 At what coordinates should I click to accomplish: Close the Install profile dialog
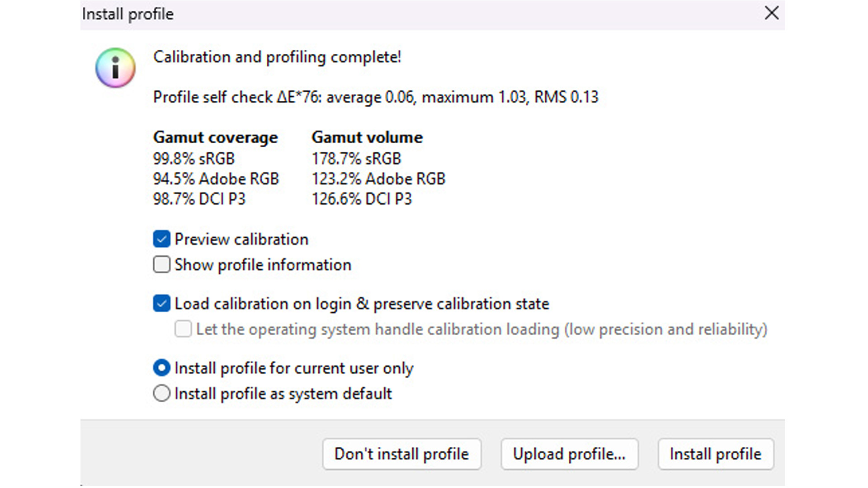coord(772,14)
